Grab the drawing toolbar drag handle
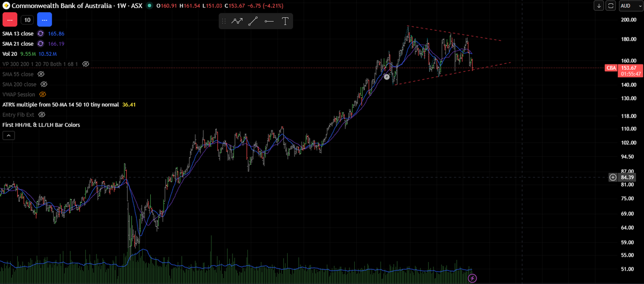Viewport: 644px width, 284px height. (x=224, y=21)
